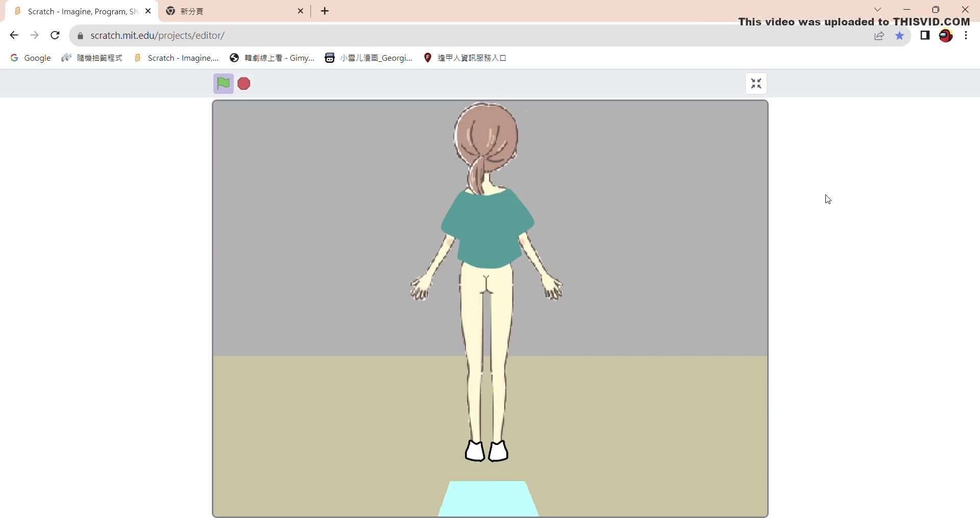Exit full screen stage mode
Viewport: 980px width, 518px height.
(756, 84)
